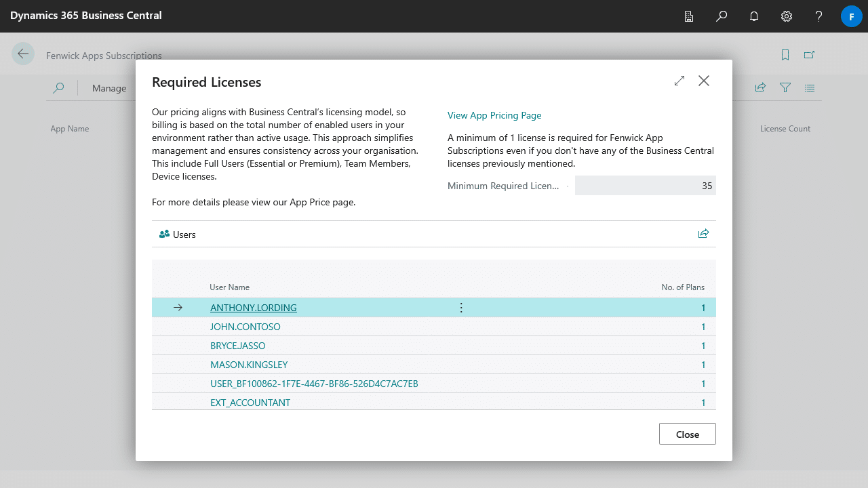Open user BRYCE.JASSO
The width and height of the screenshot is (868, 488).
238,346
